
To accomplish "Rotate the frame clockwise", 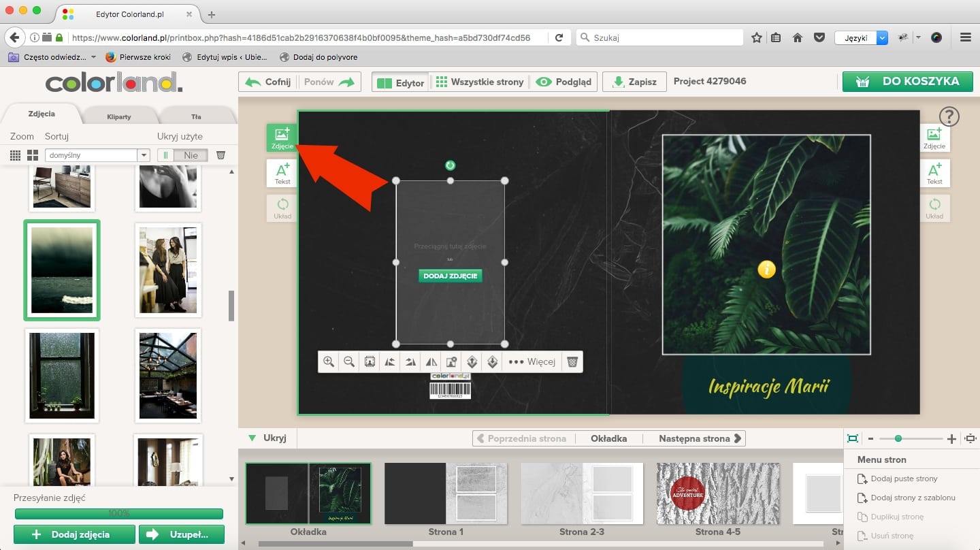I will 410,362.
